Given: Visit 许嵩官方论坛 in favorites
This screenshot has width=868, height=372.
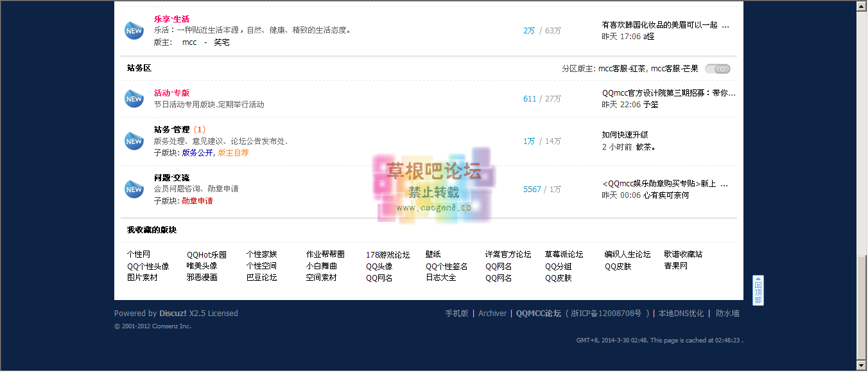Looking at the screenshot, I should click(508, 254).
